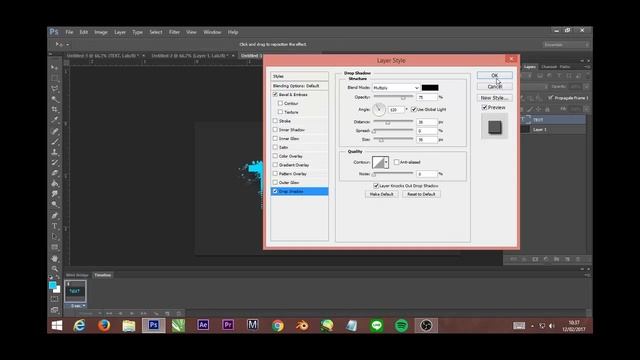Switch to the Channels tab
This screenshot has width=640, height=360.
(549, 67)
